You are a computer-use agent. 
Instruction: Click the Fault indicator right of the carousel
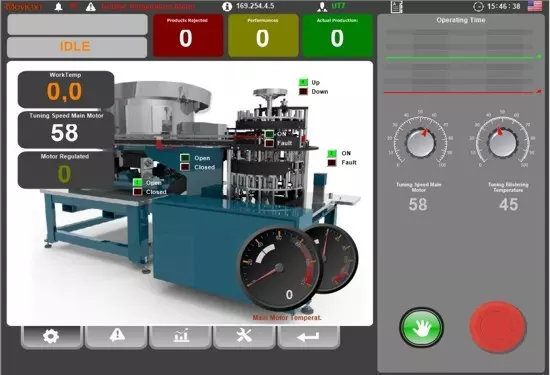[x=332, y=163]
